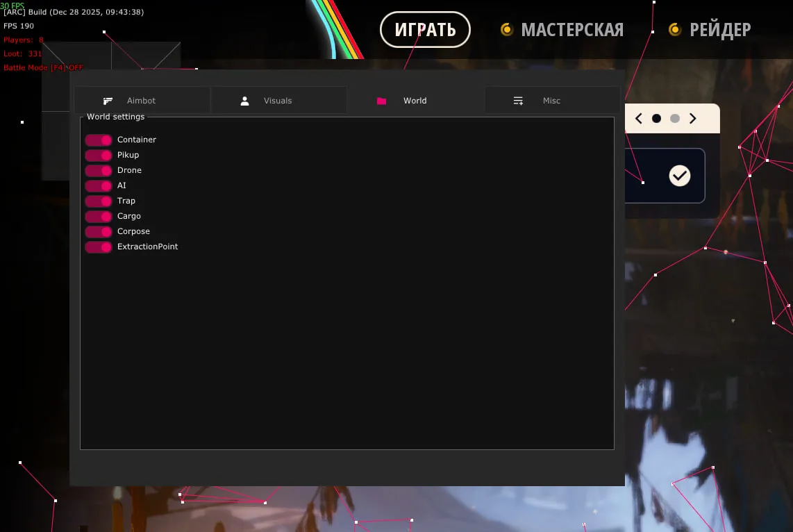This screenshot has width=793, height=532.
Task: Select the grey pagination dot
Action: pos(674,118)
